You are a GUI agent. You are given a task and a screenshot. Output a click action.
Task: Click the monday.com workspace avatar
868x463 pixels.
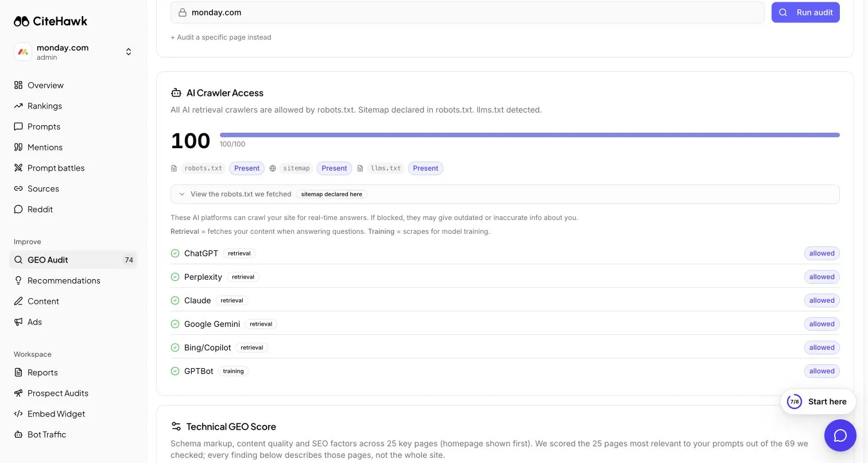pyautogui.click(x=23, y=52)
